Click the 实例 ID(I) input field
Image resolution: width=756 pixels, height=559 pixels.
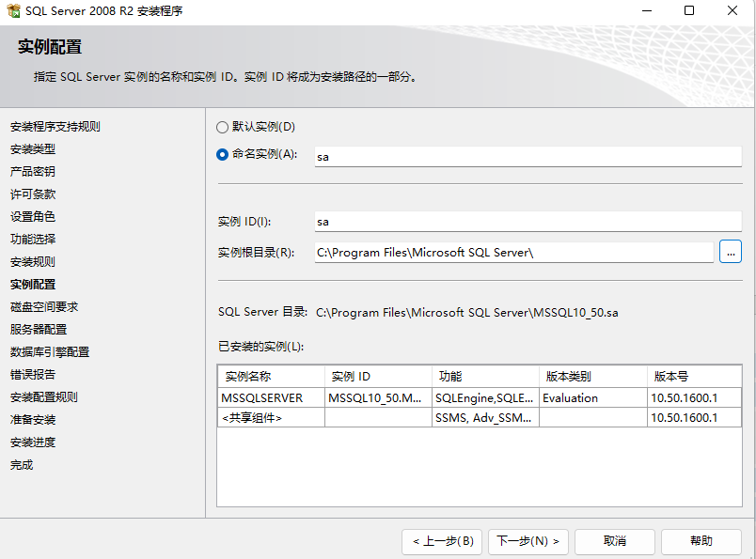point(528,222)
